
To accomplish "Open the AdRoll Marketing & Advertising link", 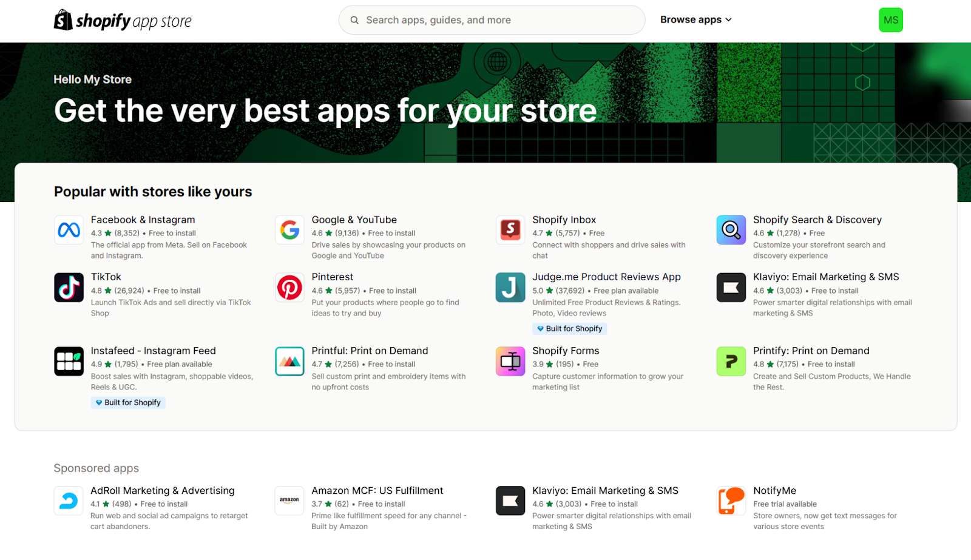I will pyautogui.click(x=162, y=490).
